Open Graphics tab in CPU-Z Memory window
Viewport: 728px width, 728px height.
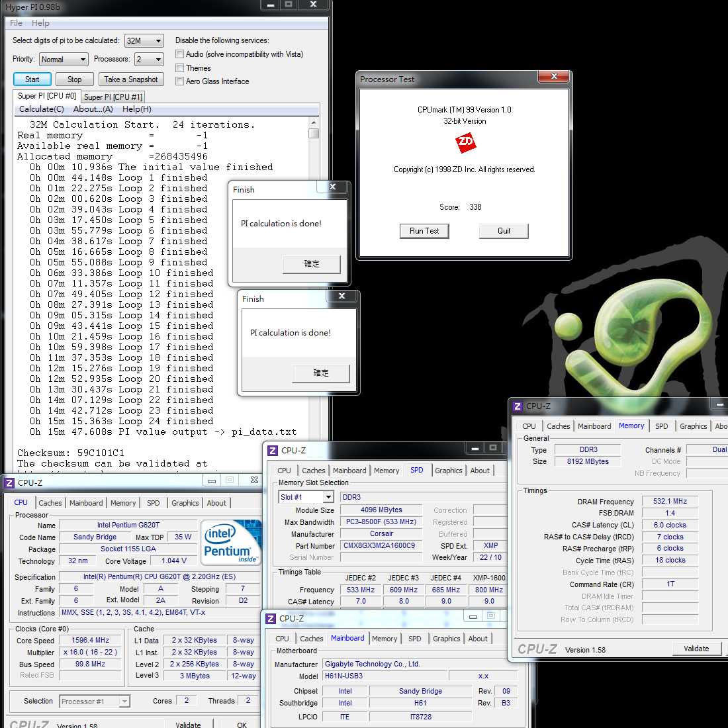point(693,426)
